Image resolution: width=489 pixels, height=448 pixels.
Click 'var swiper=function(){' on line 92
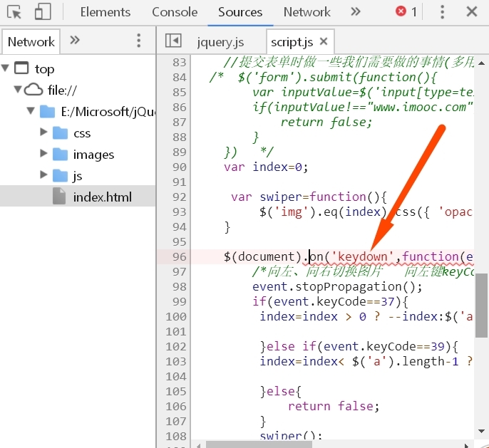pyautogui.click(x=309, y=197)
